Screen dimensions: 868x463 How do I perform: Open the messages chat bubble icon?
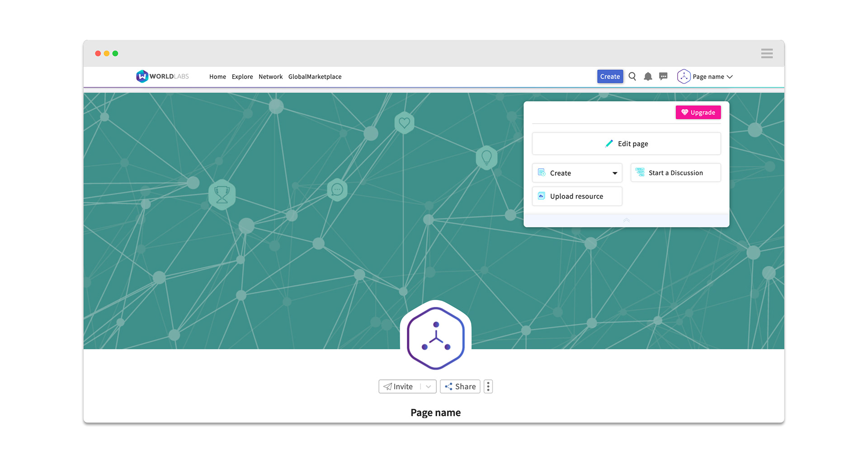click(x=663, y=76)
